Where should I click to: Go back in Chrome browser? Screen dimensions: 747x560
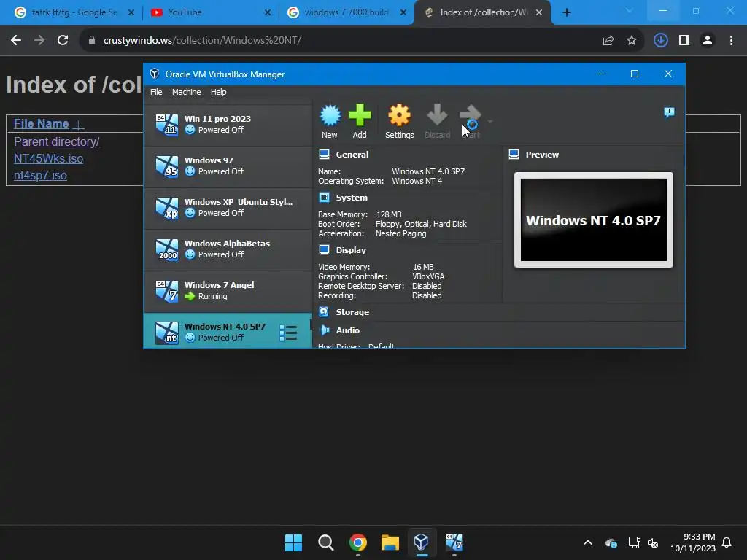click(16, 41)
